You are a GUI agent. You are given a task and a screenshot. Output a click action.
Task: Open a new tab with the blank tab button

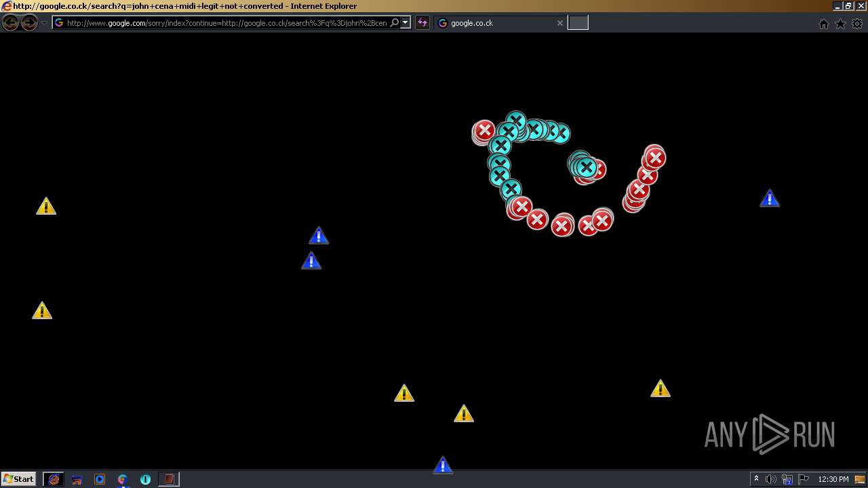tap(578, 23)
